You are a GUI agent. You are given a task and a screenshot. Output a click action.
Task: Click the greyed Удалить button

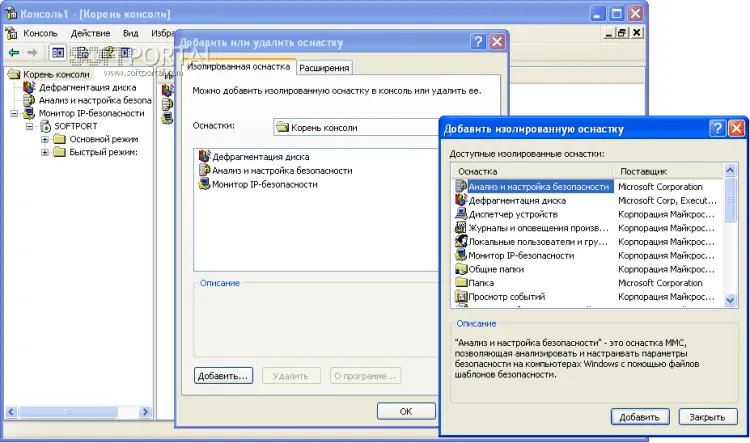point(290,376)
